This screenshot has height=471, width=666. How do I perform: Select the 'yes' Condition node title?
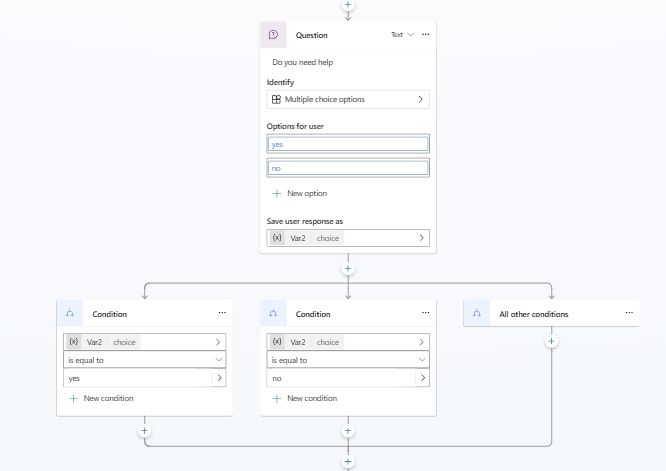point(110,314)
